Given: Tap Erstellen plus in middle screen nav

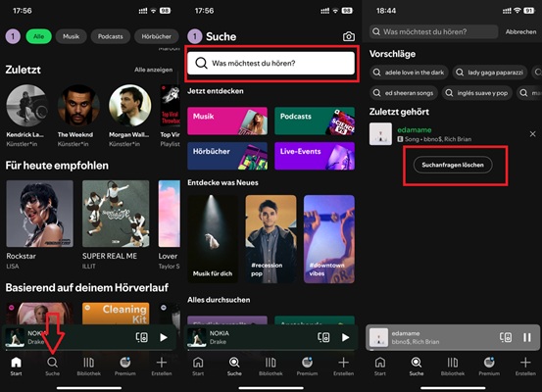Looking at the screenshot, I should [343, 363].
